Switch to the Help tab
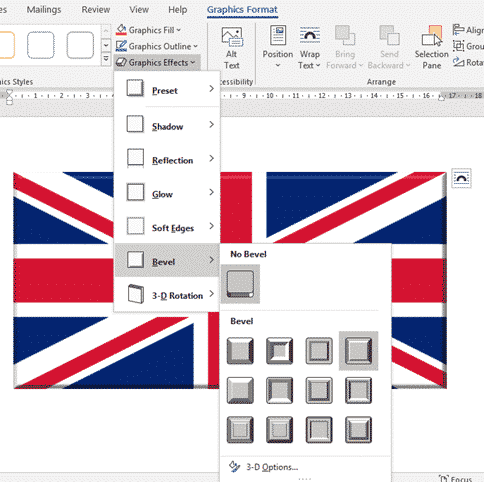The width and height of the screenshot is (484, 482). [x=178, y=10]
